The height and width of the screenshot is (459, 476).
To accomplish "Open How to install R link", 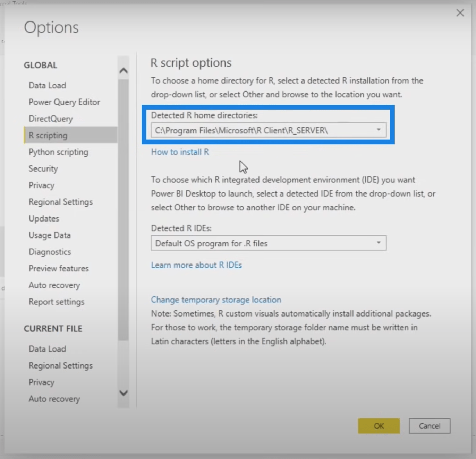I will pos(180,152).
